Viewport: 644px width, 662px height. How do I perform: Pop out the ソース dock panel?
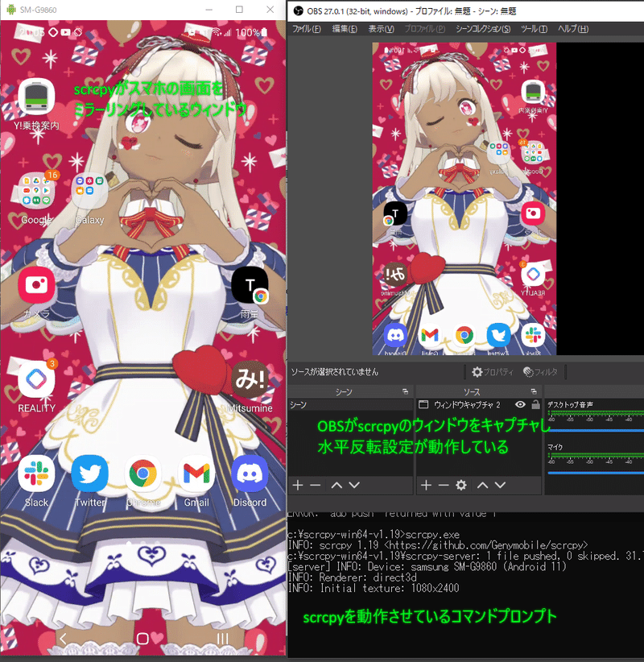click(x=534, y=391)
